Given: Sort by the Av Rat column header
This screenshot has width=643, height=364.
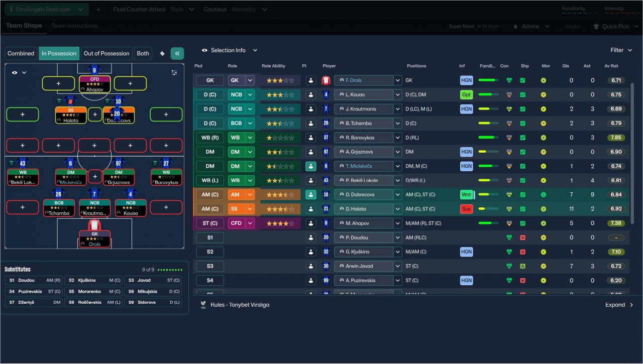Looking at the screenshot, I should coord(611,66).
